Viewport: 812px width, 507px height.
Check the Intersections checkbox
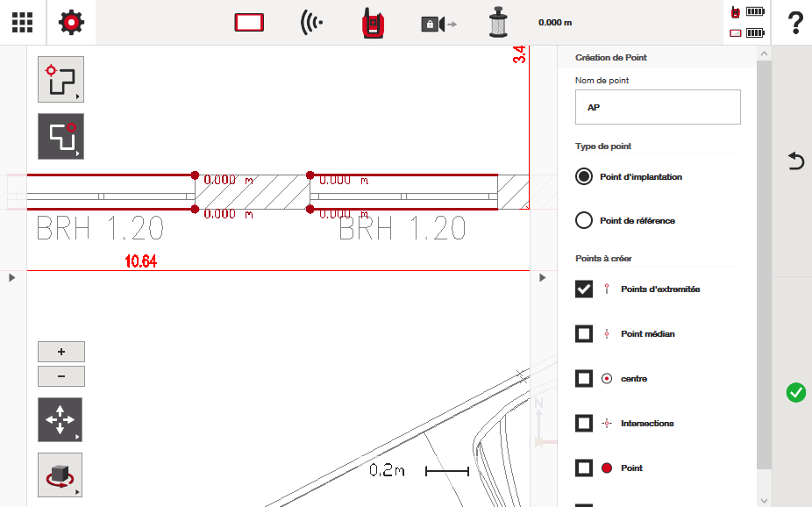(x=584, y=423)
